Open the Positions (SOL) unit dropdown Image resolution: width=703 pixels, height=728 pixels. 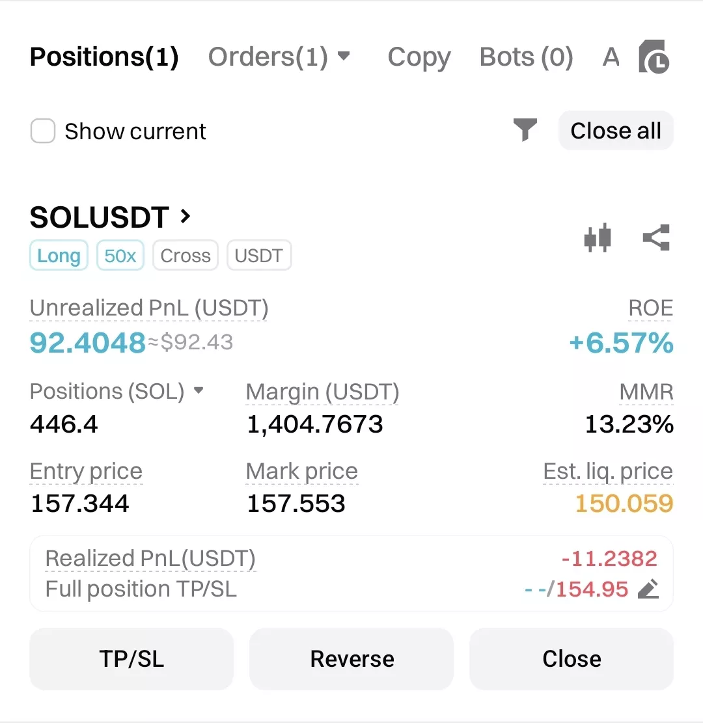pyautogui.click(x=199, y=391)
